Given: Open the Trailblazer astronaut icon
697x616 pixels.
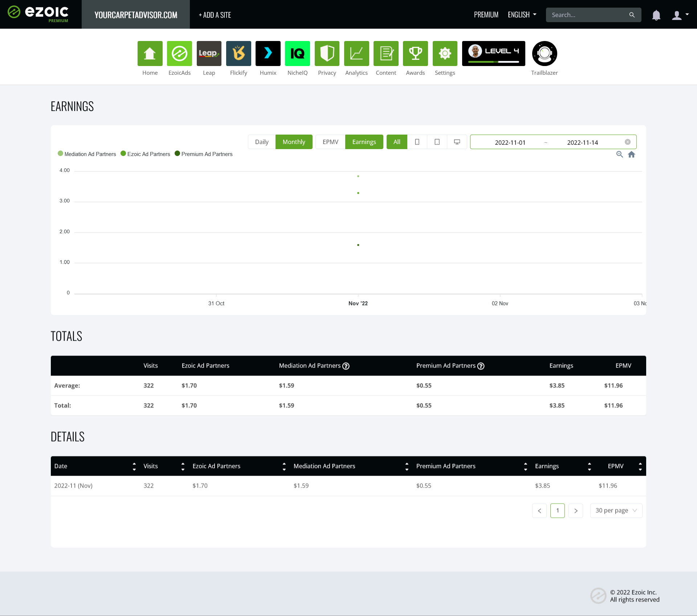Looking at the screenshot, I should [x=545, y=53].
